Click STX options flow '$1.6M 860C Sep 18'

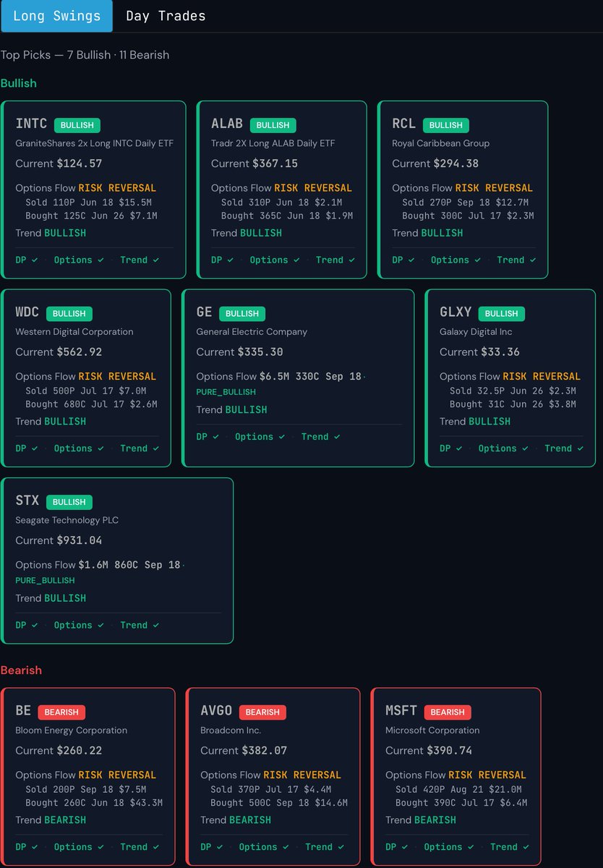pyautogui.click(x=130, y=565)
